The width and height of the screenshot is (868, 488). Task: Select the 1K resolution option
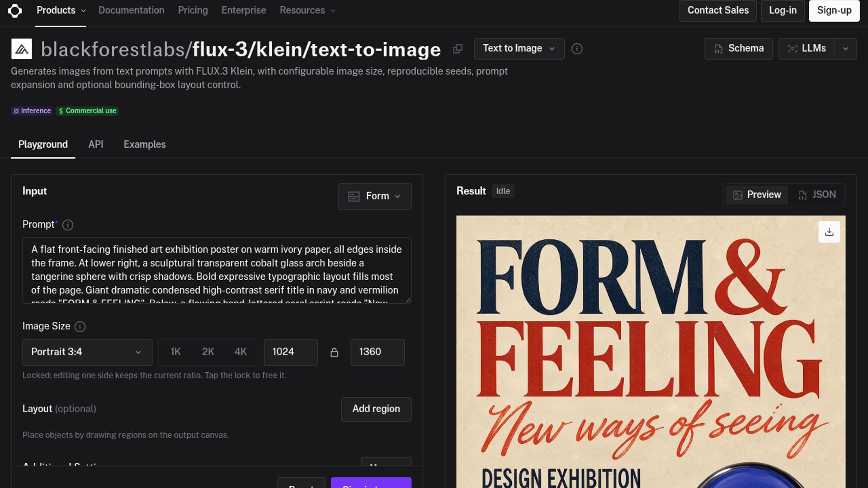[175, 352]
